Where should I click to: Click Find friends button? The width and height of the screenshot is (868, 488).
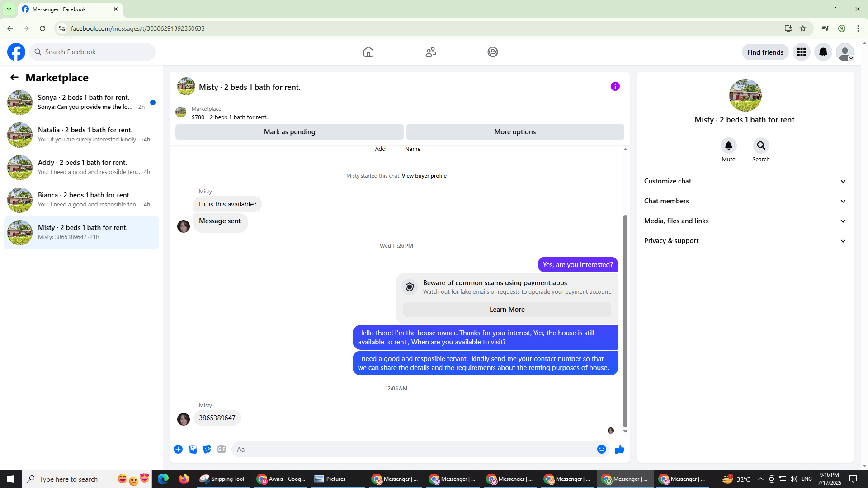[765, 52]
